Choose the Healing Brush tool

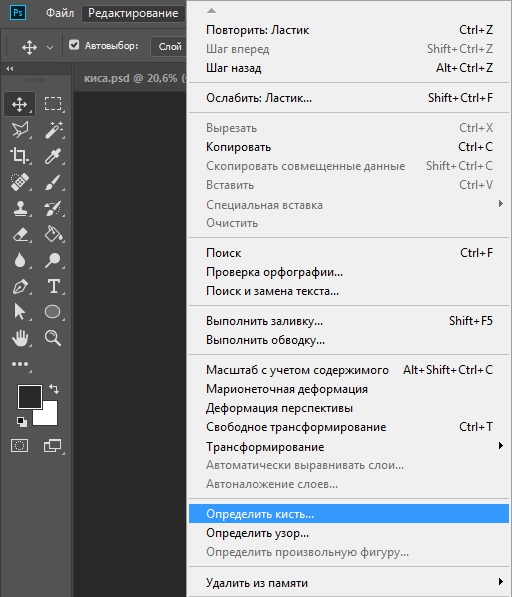click(19, 182)
